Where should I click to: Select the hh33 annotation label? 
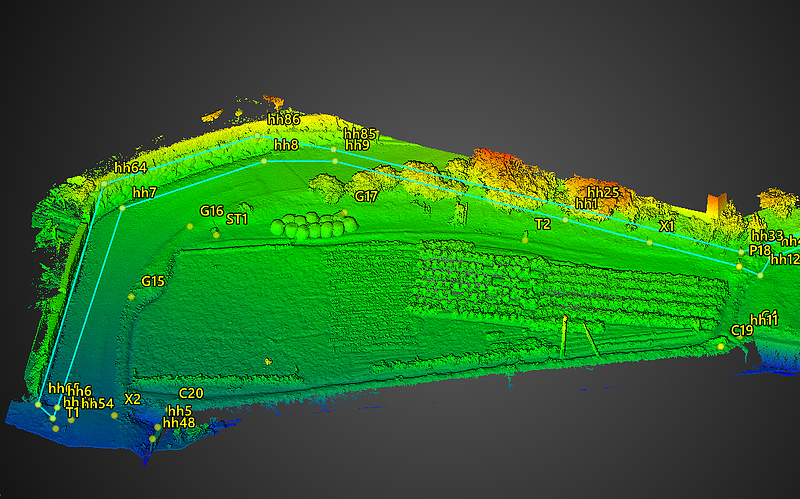coord(766,236)
